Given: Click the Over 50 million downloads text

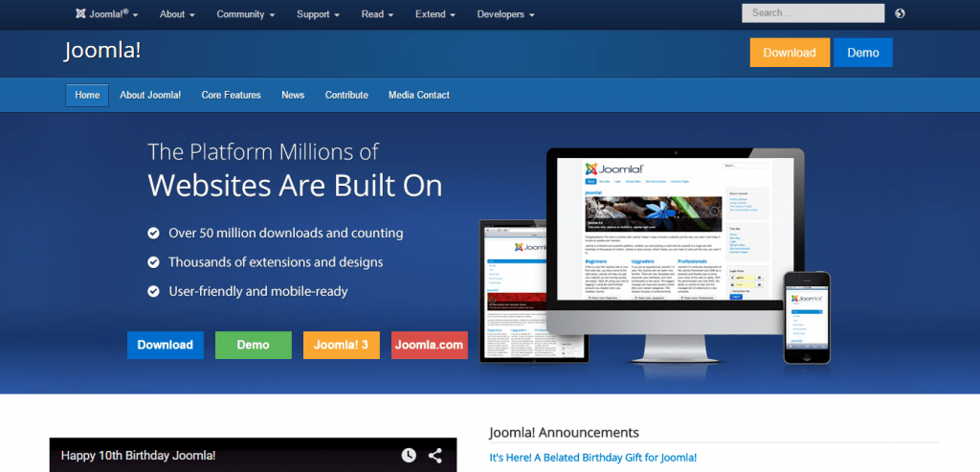Looking at the screenshot, I should (x=285, y=234).
